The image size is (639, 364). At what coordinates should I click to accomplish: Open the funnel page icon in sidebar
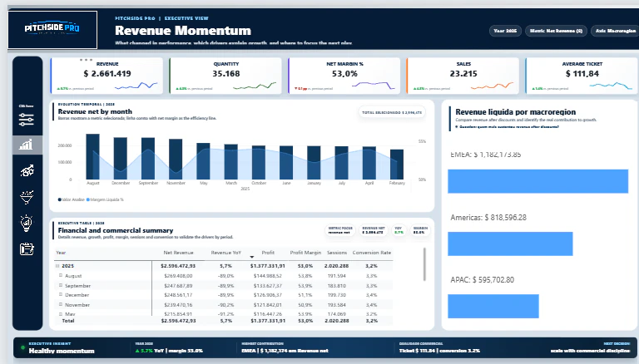point(27,197)
